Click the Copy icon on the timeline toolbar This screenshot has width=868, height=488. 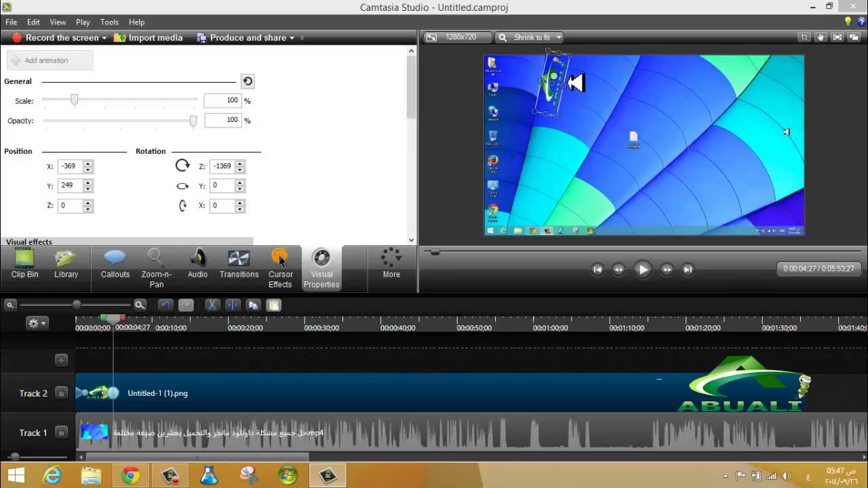coord(254,305)
